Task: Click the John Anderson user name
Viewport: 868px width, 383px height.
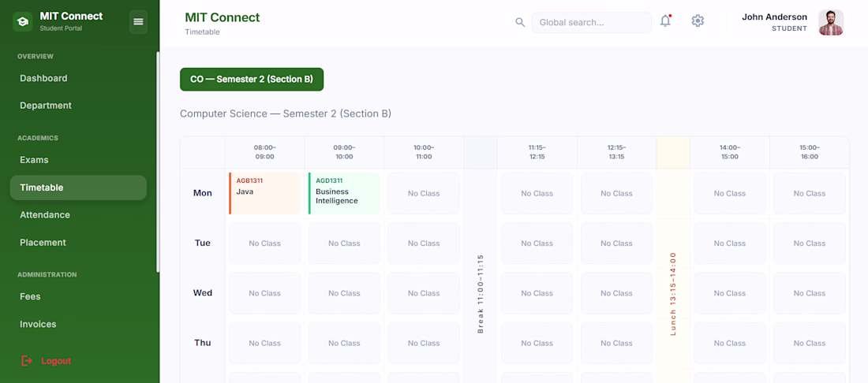Action: [x=774, y=17]
